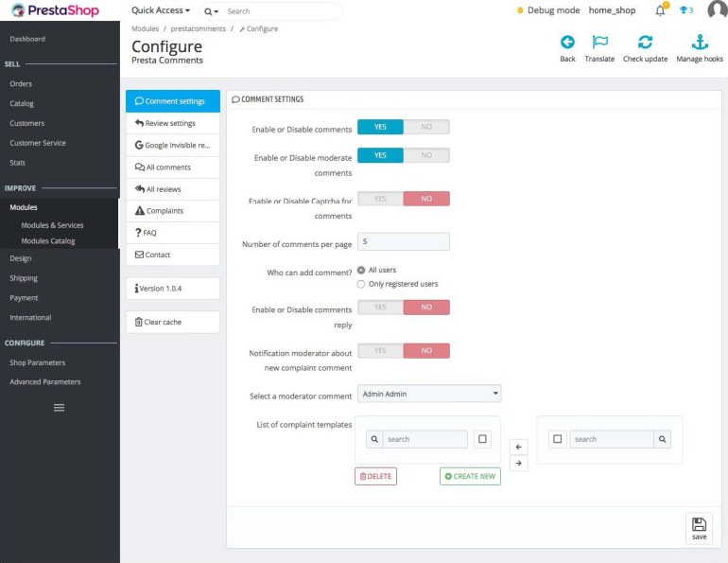The width and height of the screenshot is (728, 563).
Task: Collapse sidebar with the hamburger icon
Action: [x=59, y=408]
